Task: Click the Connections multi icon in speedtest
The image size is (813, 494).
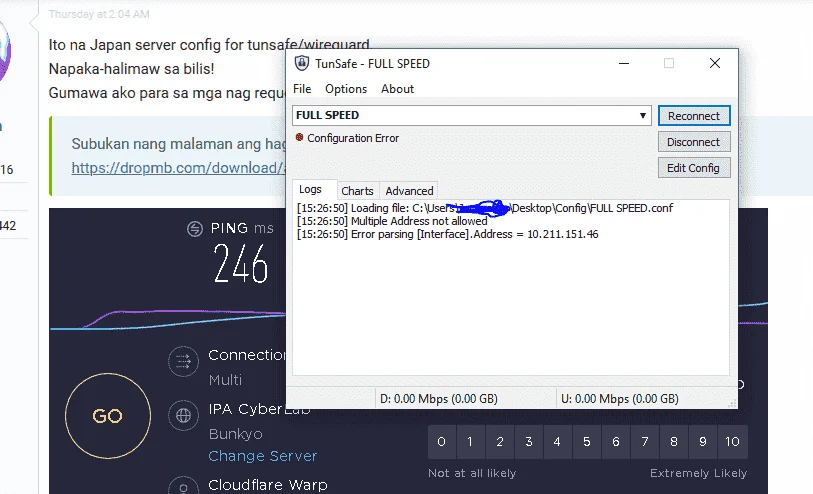Action: pyautogui.click(x=183, y=361)
